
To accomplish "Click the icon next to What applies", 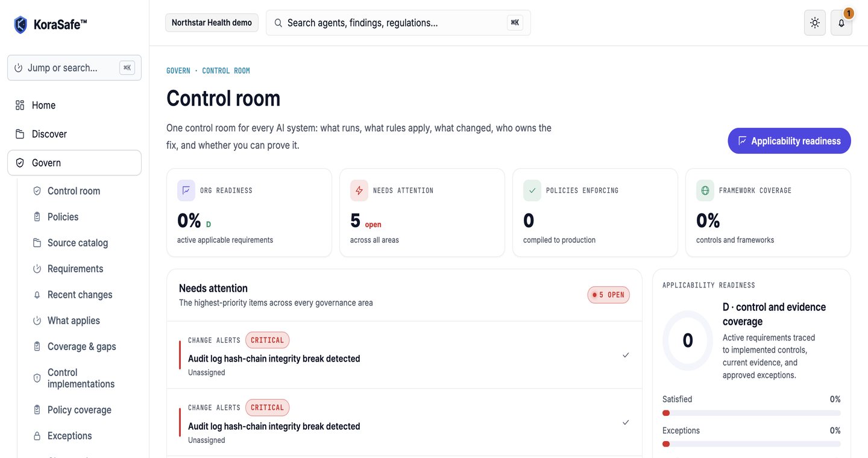I will click(x=37, y=321).
